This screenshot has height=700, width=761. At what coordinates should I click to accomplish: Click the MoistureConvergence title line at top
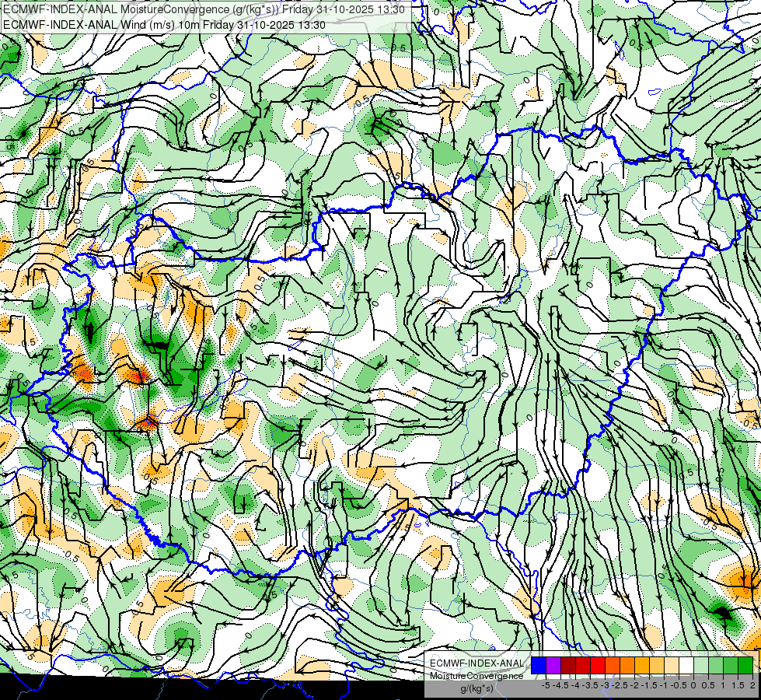point(204,9)
